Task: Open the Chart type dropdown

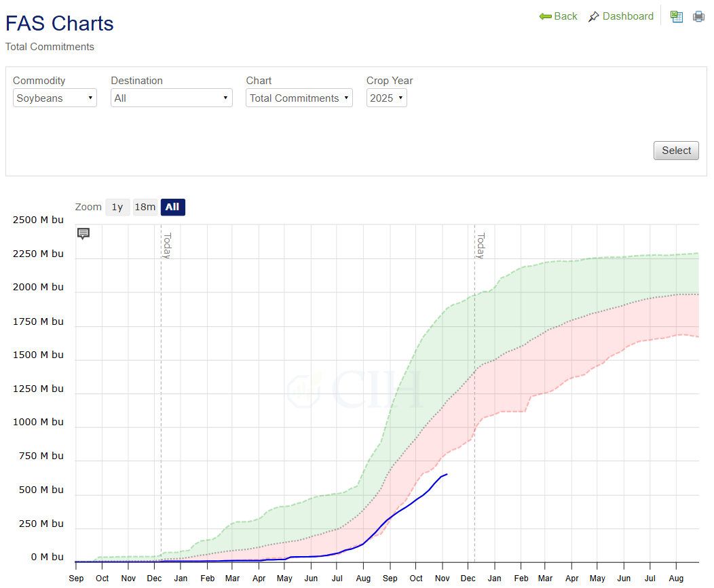Action: [299, 98]
